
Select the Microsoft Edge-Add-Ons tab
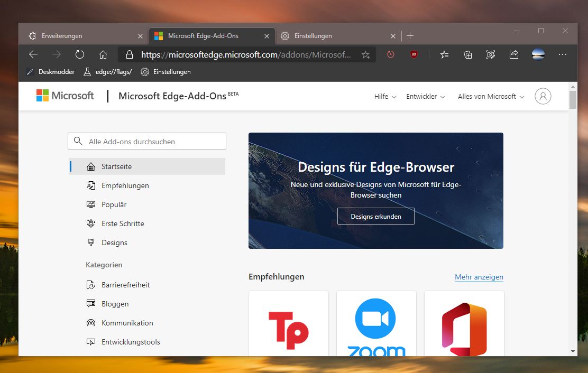[212, 36]
